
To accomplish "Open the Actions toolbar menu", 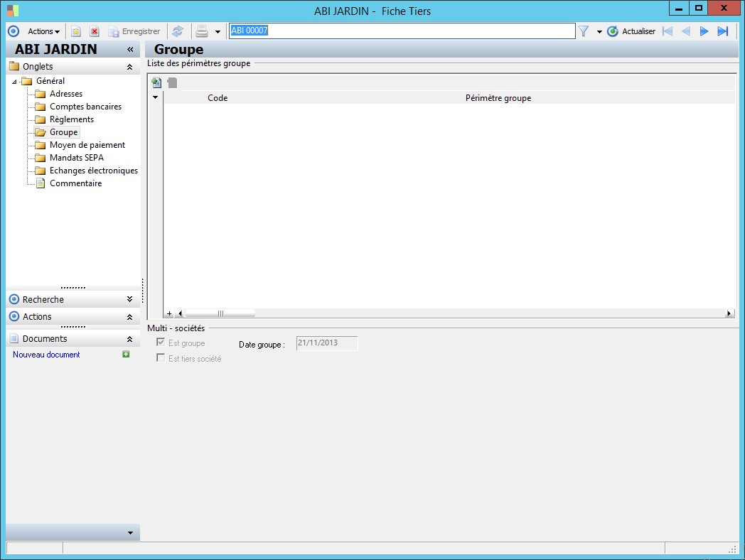I will (x=43, y=31).
